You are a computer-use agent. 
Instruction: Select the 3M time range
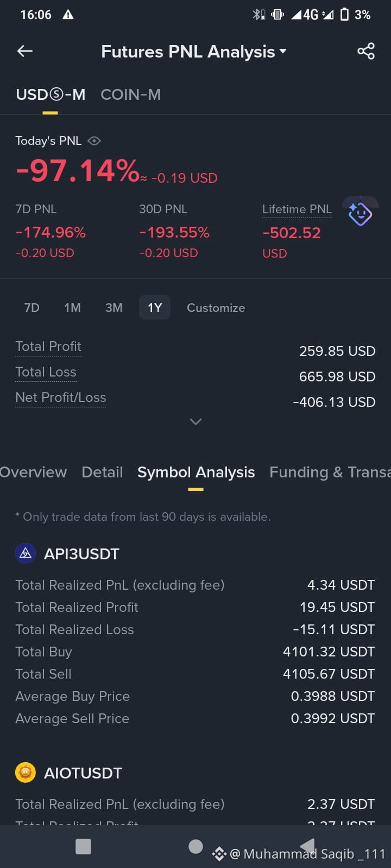coord(114,308)
